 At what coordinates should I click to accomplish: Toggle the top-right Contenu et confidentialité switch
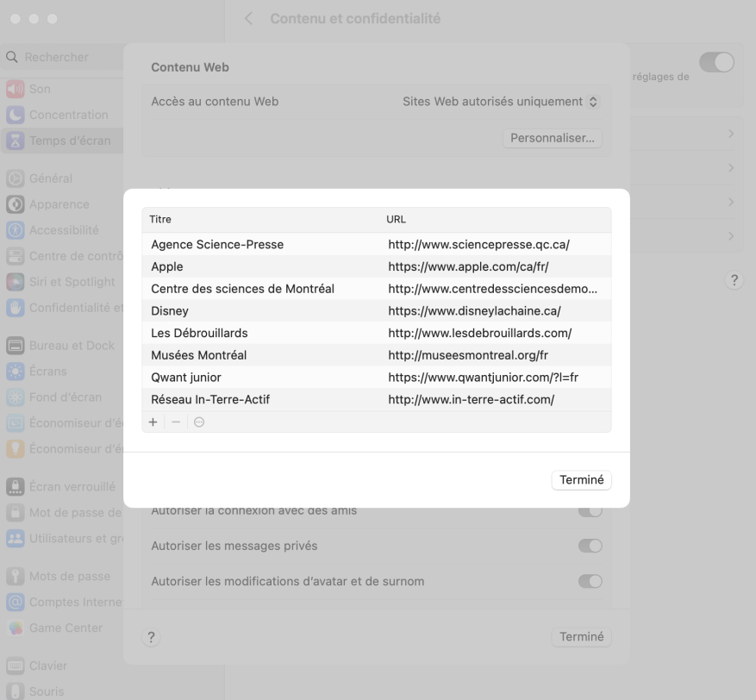[x=716, y=63]
